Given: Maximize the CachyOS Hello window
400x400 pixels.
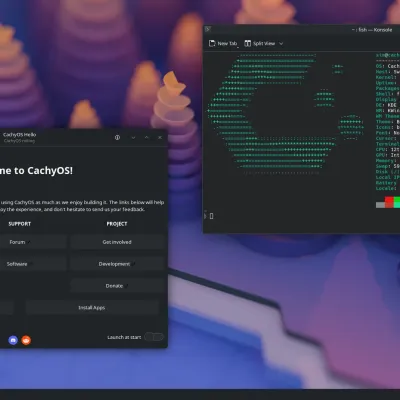Looking at the screenshot, I should click(147, 137).
